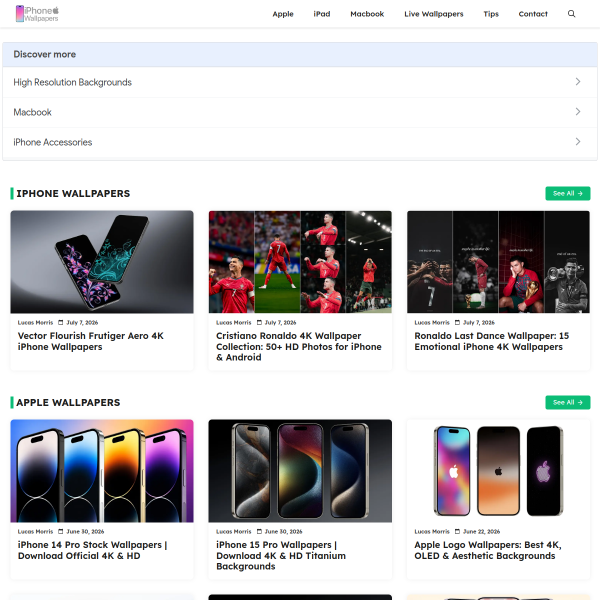600x600 pixels.
Task: Open the Apple menu item
Action: pyautogui.click(x=283, y=14)
